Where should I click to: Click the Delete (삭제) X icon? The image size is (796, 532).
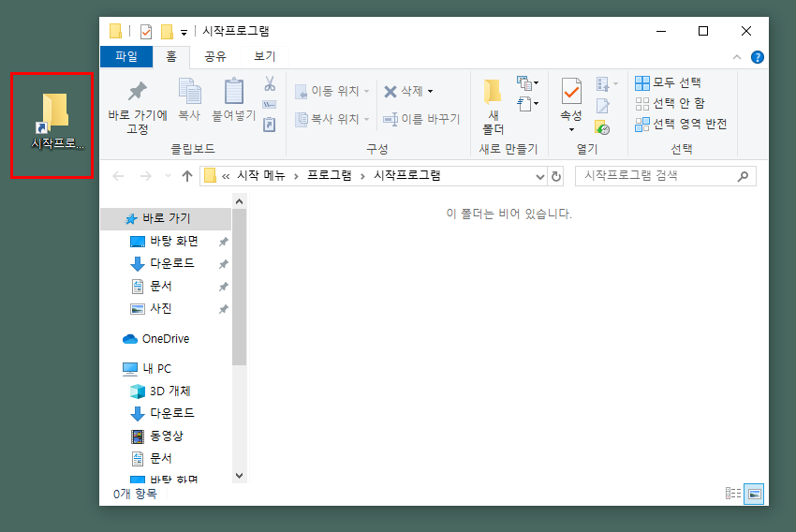(x=390, y=92)
